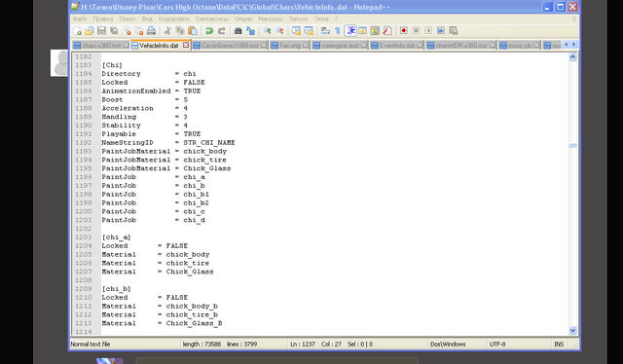Screen dimensions: 623x364
Task: Switch to the EventInfo.dat tab
Action: click(x=396, y=46)
